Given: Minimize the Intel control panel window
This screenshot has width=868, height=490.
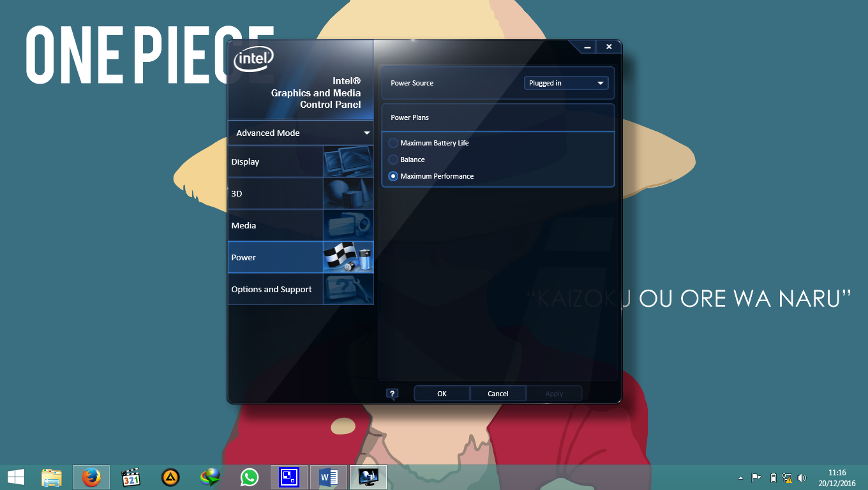Looking at the screenshot, I should [586, 47].
